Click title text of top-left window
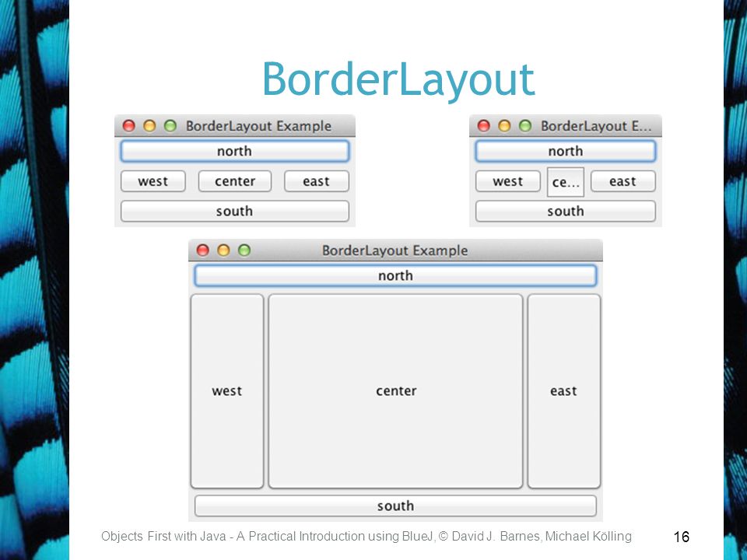Image resolution: width=747 pixels, height=560 pixels. (x=258, y=126)
